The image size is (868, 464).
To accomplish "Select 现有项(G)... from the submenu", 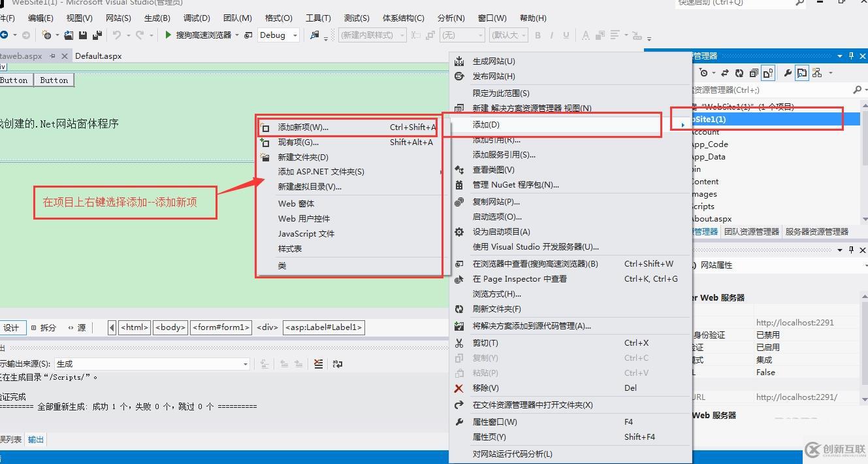I will (347, 142).
